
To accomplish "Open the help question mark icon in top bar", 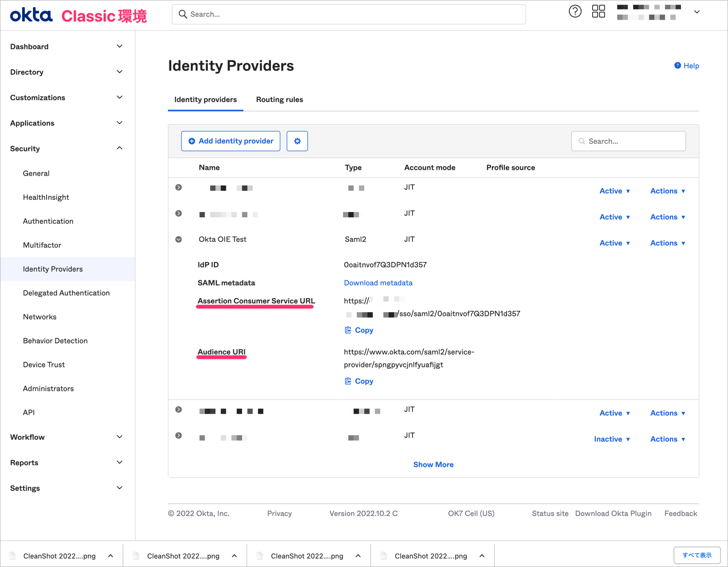I will 575,11.
